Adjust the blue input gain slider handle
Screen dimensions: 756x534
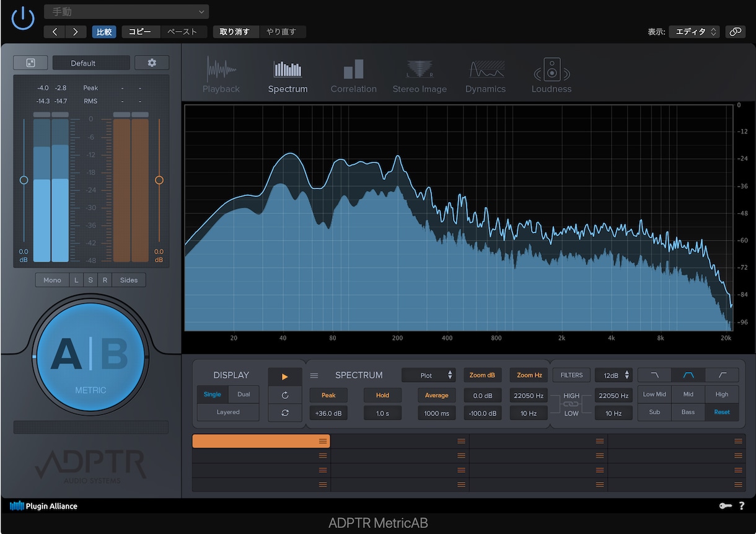[x=24, y=180]
